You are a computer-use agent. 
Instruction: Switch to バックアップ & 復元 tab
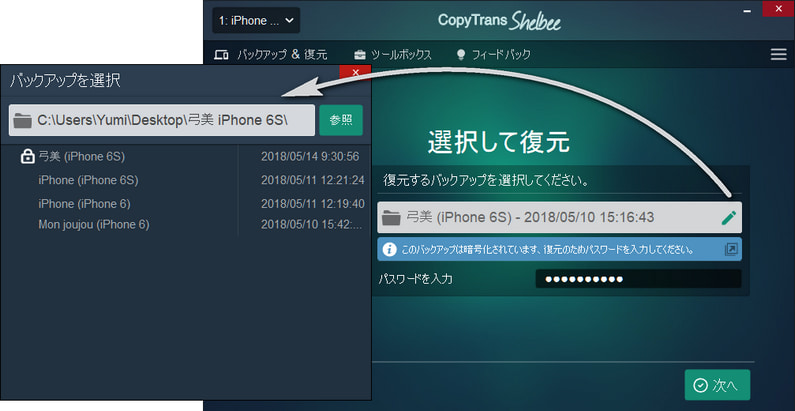(x=271, y=55)
